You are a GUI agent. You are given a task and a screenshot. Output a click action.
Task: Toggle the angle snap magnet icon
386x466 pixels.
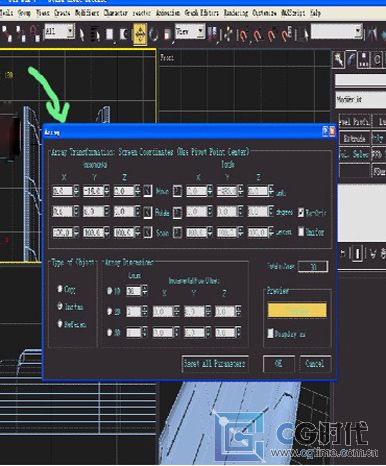pyautogui.click(x=258, y=35)
